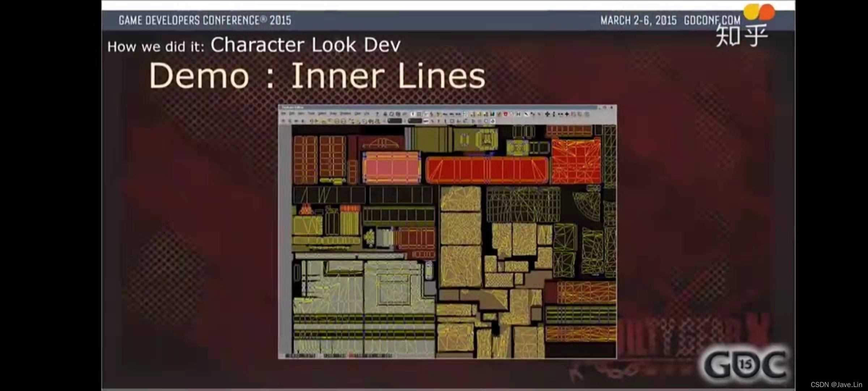Click the circular arrow icon beside the padlock
Screen dimensions: 868x391
pos(391,114)
